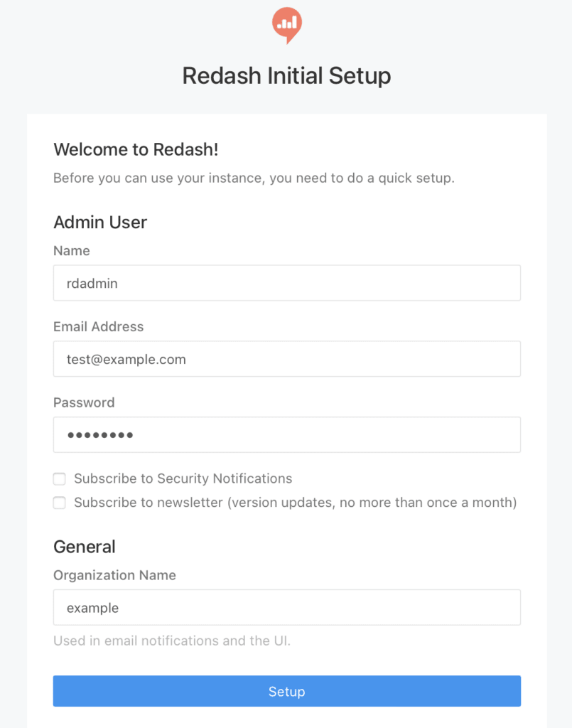Click the Redash logo icon
572x728 pixels.
(286, 25)
